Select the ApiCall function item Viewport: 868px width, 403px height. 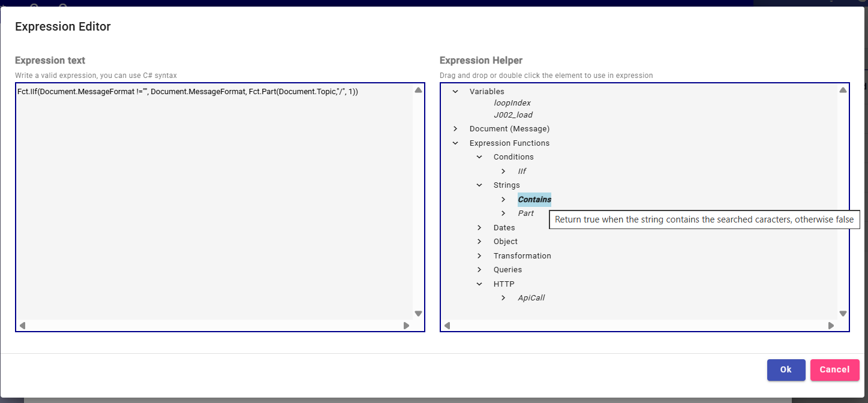pyautogui.click(x=531, y=298)
